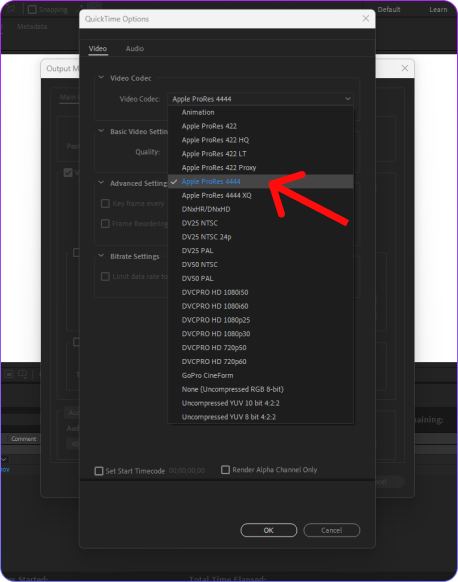Select DVCPRO HD 720p50

pyautogui.click(x=261, y=348)
